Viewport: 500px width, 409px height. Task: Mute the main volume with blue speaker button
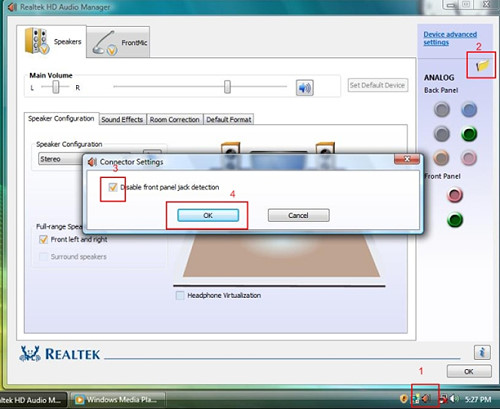[304, 88]
